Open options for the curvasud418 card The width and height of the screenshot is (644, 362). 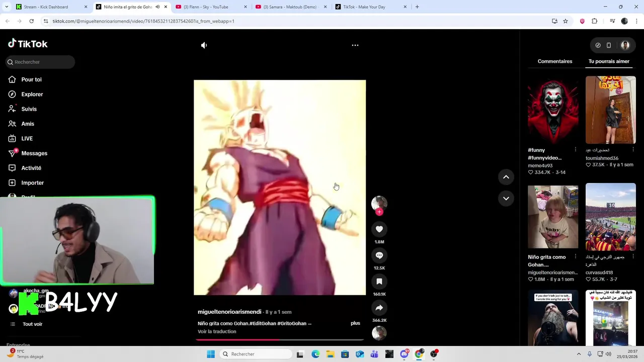[x=633, y=257]
